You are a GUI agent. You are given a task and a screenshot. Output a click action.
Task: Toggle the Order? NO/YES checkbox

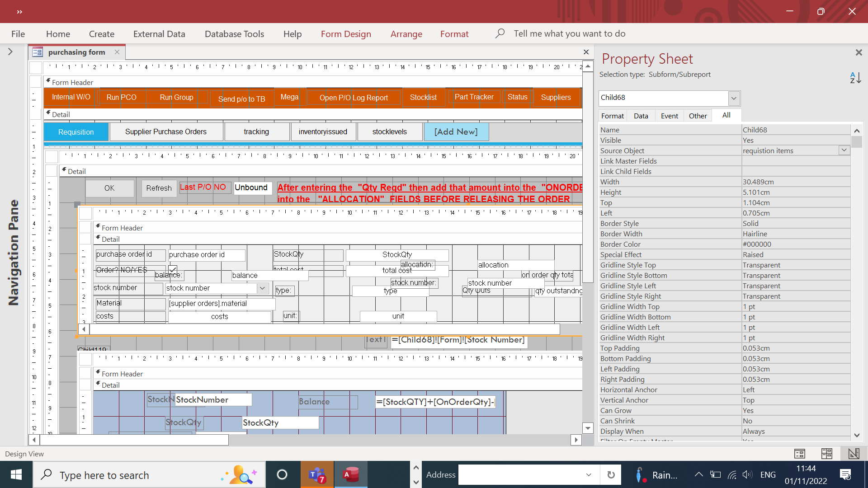[x=173, y=269]
